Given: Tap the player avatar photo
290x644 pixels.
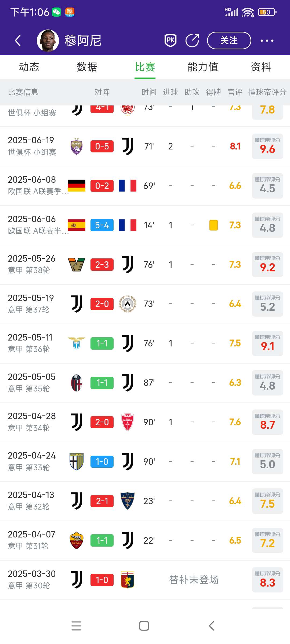Looking at the screenshot, I should [48, 41].
